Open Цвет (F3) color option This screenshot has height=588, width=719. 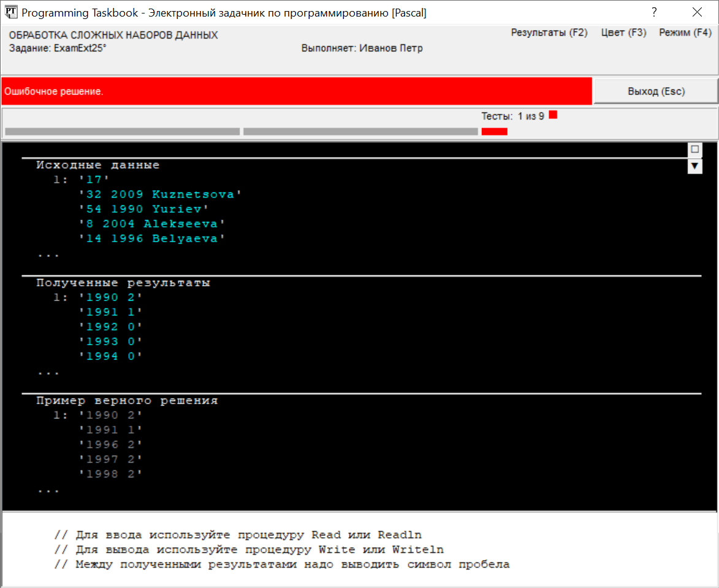coord(623,32)
